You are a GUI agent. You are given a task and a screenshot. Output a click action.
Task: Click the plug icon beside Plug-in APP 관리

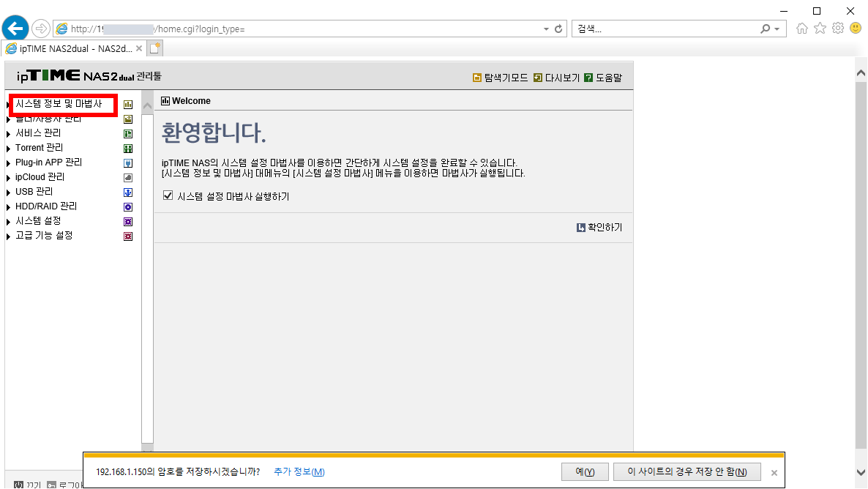[x=128, y=163]
